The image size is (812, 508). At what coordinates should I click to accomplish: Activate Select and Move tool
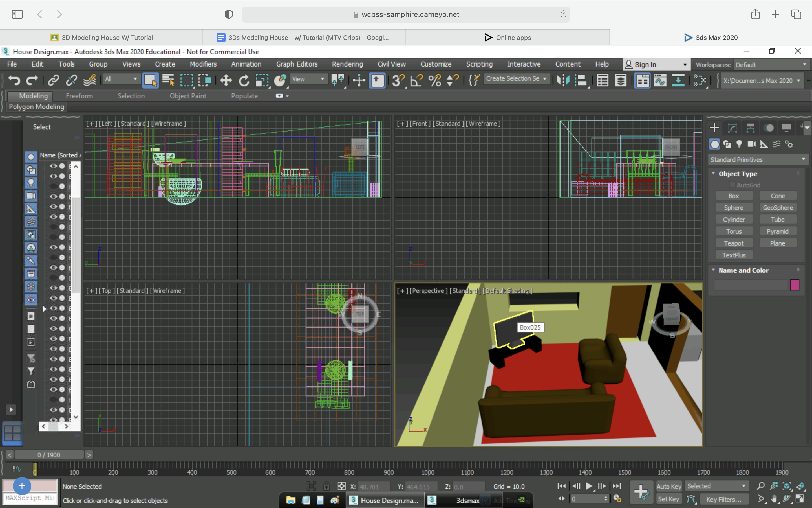pos(226,80)
